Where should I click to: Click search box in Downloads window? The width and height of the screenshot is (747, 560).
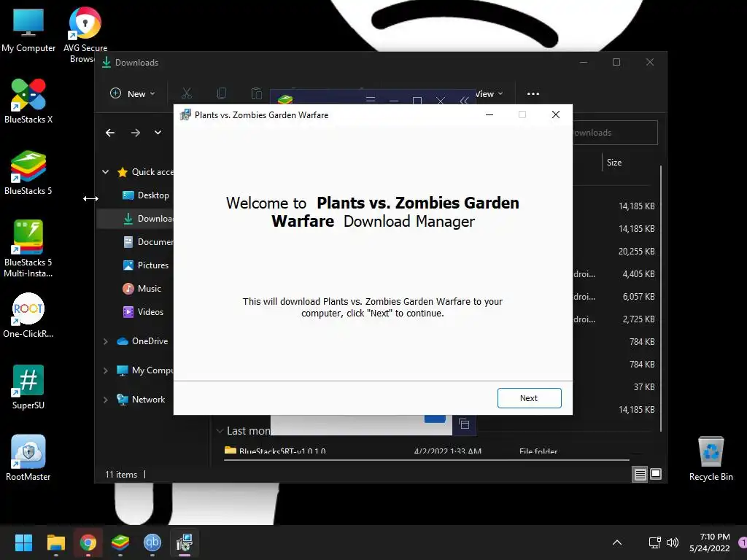coord(615,133)
